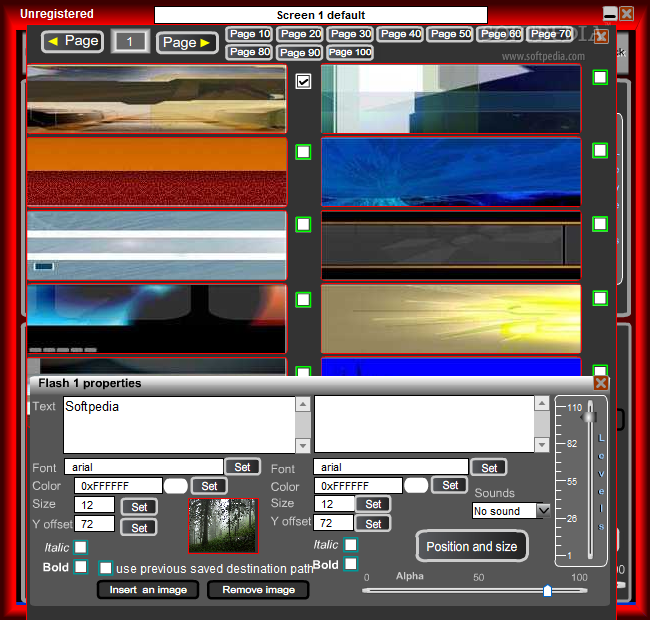The width and height of the screenshot is (650, 620).
Task: Set the right Y offset
Action: [x=373, y=523]
